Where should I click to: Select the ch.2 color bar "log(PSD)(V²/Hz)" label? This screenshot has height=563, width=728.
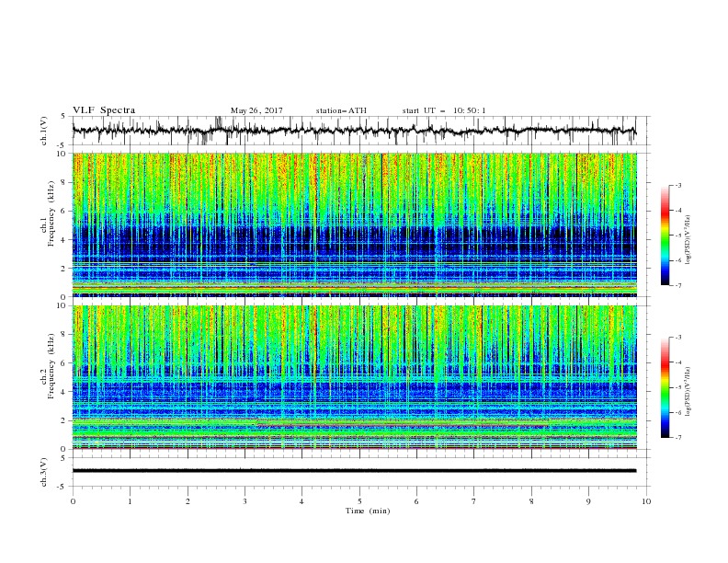688,392
